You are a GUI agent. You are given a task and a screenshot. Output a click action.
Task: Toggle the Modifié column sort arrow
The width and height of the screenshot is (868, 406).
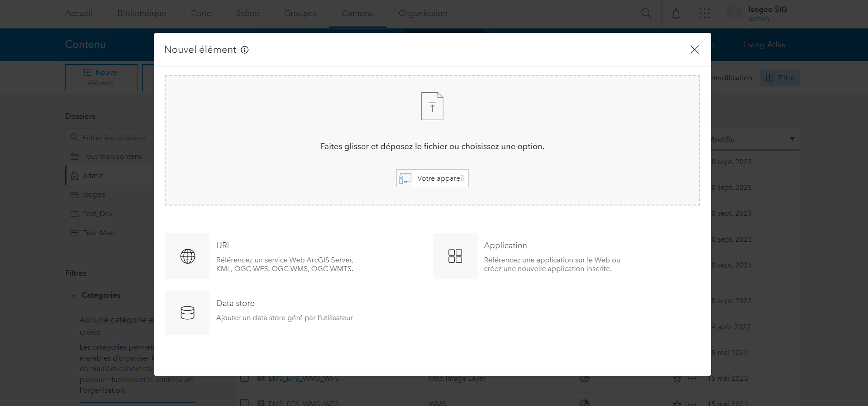pos(792,139)
